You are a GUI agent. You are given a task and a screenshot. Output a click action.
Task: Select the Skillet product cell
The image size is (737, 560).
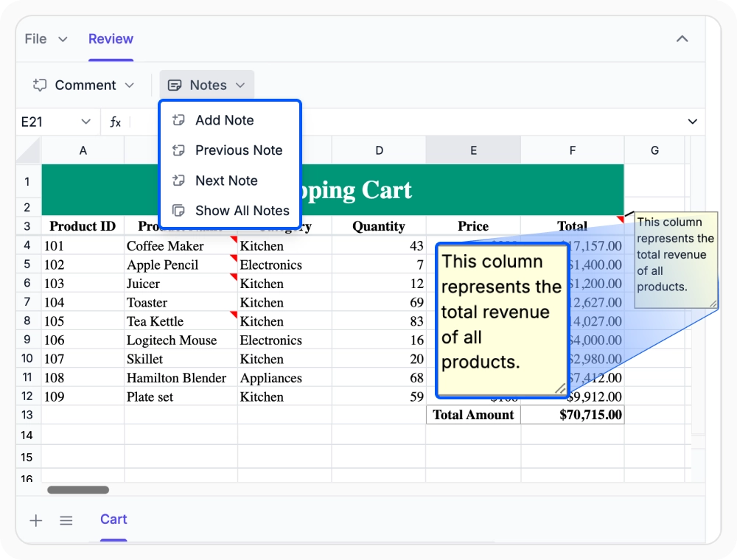pos(181,359)
